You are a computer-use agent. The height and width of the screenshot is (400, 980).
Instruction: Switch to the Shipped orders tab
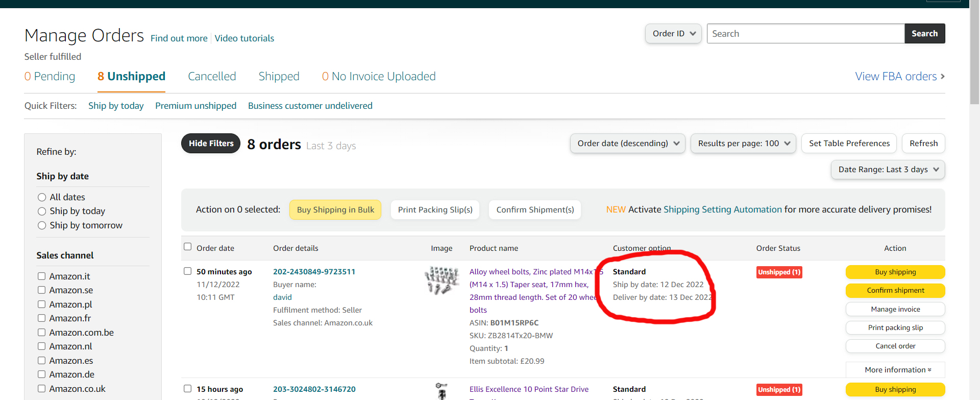click(279, 77)
